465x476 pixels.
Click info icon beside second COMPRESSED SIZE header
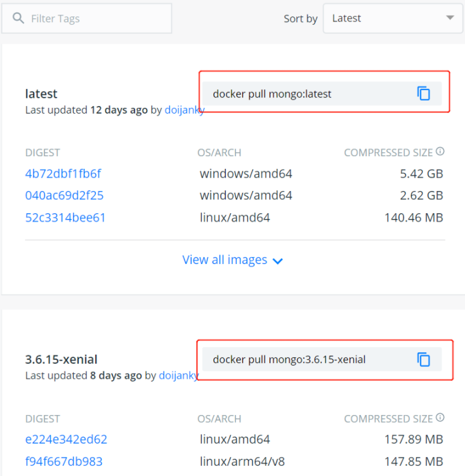[x=440, y=418]
